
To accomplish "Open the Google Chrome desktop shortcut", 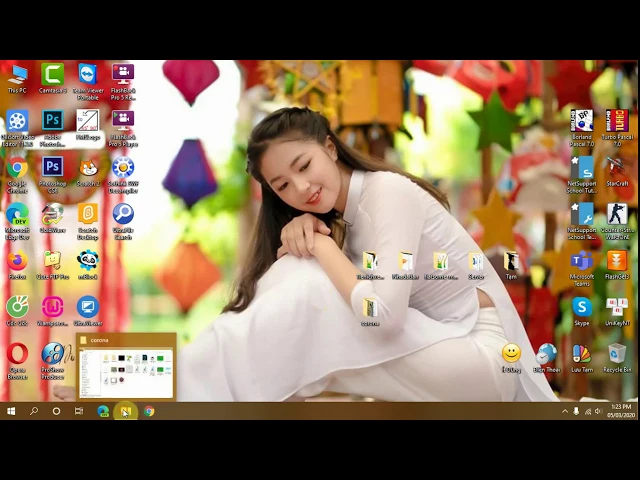I will click(17, 169).
